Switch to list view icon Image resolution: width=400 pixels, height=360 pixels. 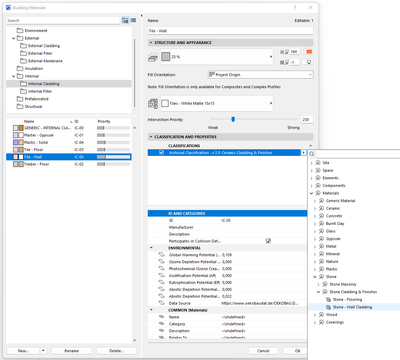(x=133, y=20)
